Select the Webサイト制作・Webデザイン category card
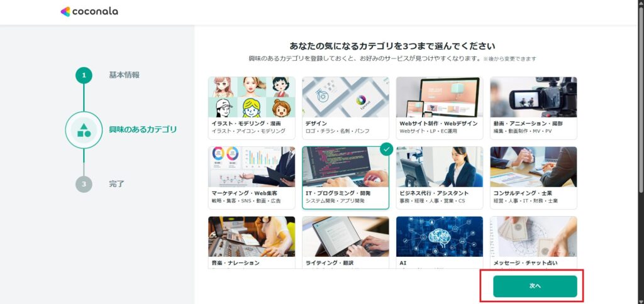The width and height of the screenshot is (644, 304). coord(440,108)
